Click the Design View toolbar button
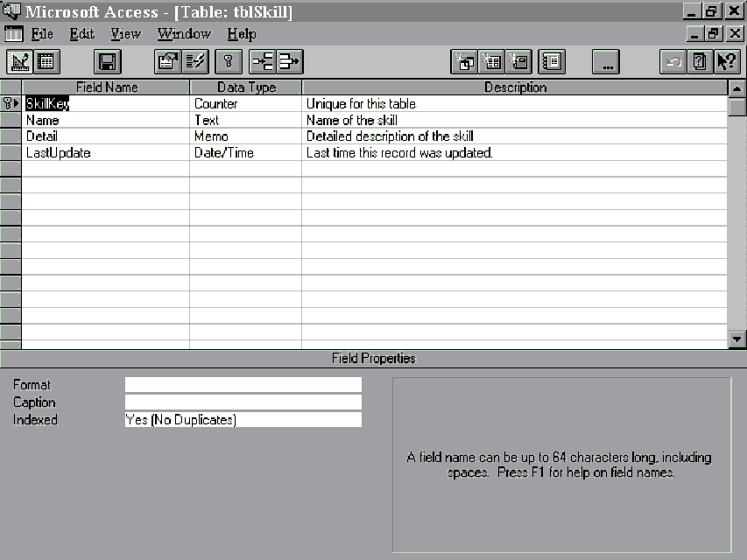This screenshot has width=747, height=560. click(x=20, y=61)
